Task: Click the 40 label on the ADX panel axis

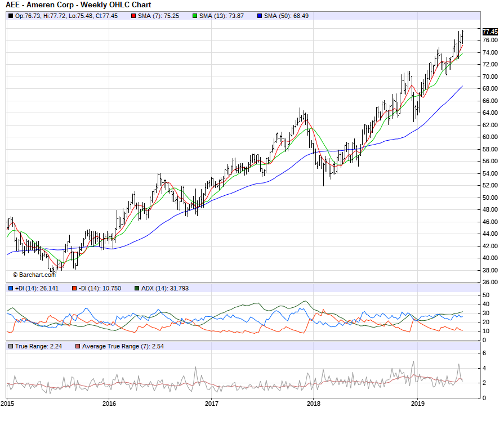Action: (486, 304)
